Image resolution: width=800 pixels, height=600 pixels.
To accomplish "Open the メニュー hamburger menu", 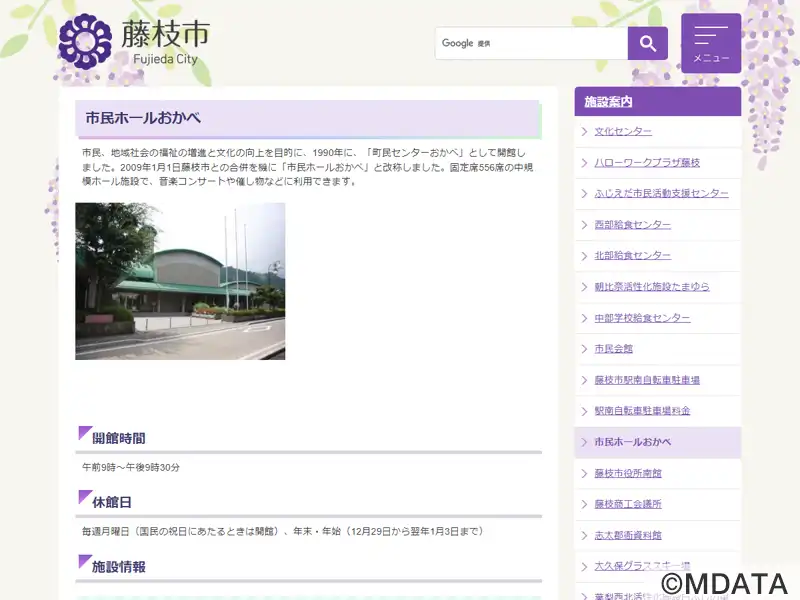I will tap(711, 43).
